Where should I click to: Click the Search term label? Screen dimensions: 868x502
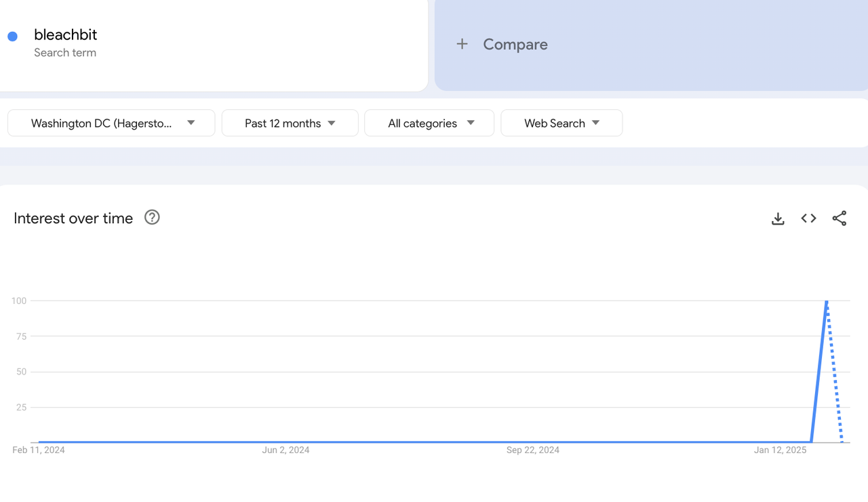coord(65,53)
